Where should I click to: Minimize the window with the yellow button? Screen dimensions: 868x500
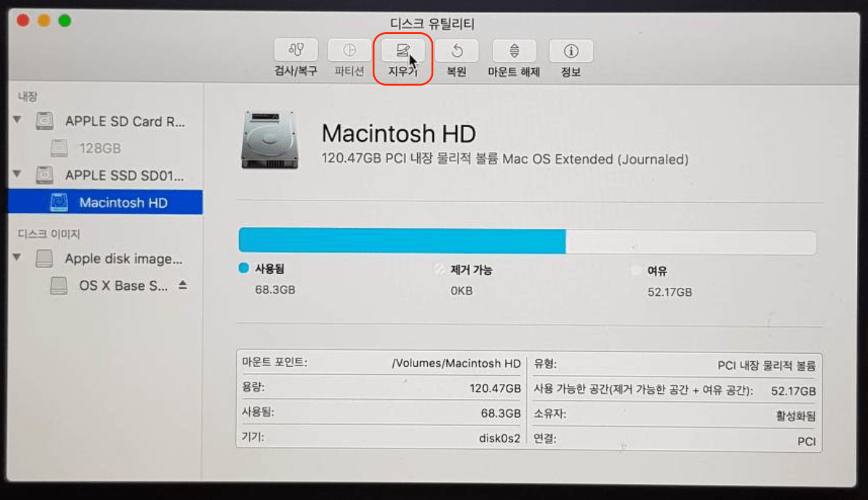[43, 20]
